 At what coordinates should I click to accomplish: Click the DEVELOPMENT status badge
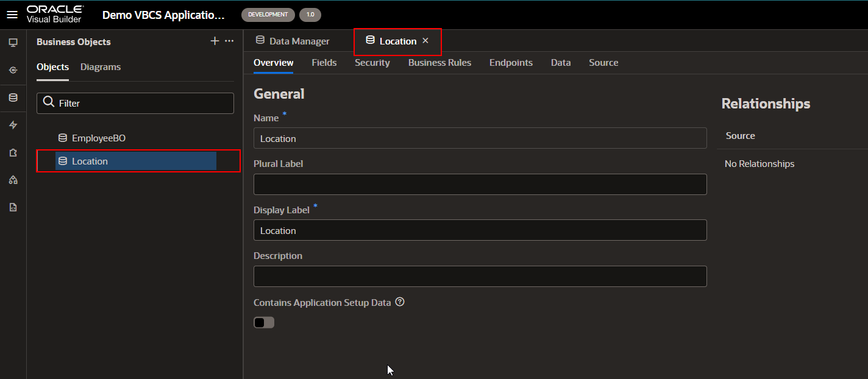(x=268, y=15)
